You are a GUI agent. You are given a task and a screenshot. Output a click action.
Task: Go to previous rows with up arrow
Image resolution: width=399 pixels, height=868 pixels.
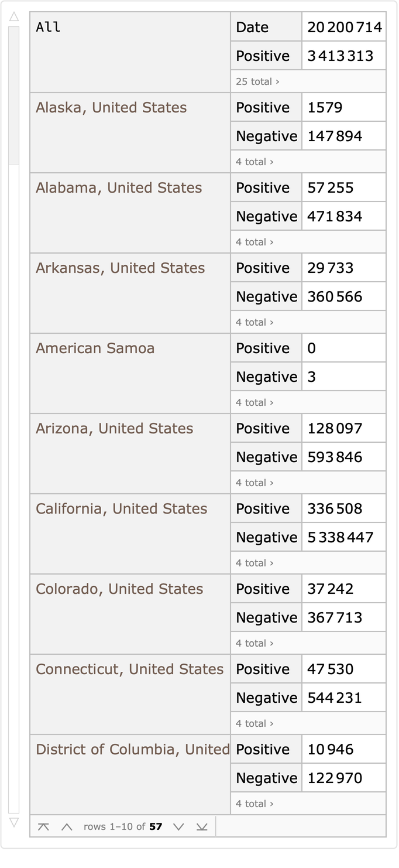pos(67,826)
